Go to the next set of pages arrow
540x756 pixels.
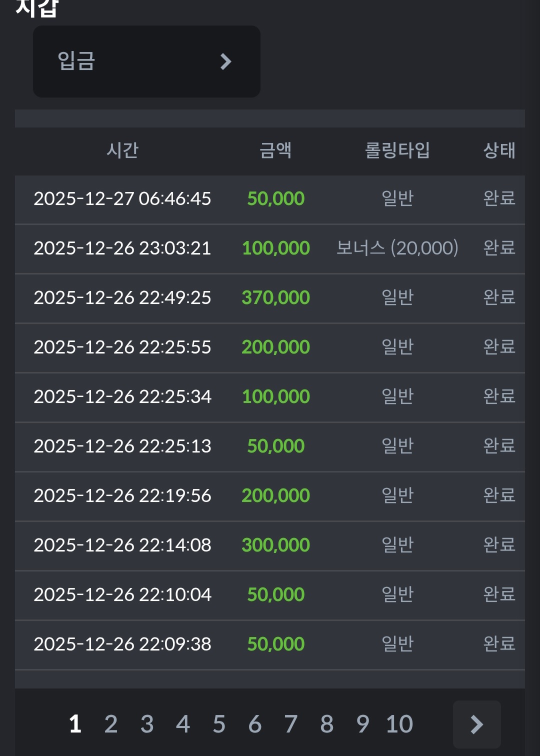476,724
